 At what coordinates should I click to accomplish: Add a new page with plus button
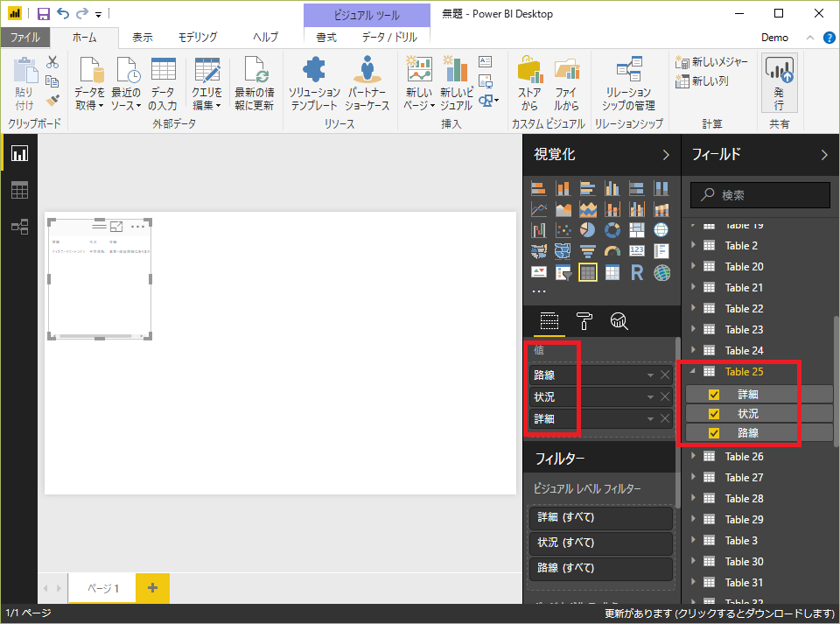[x=152, y=588]
